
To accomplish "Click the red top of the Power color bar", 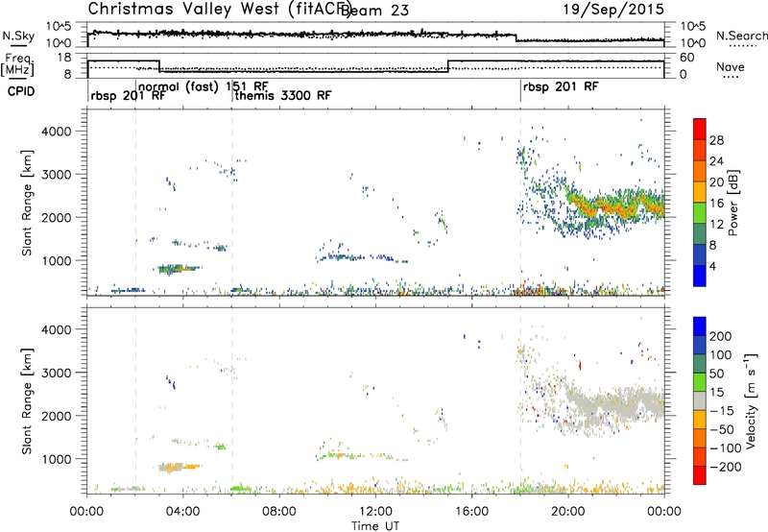I will coord(700,129).
